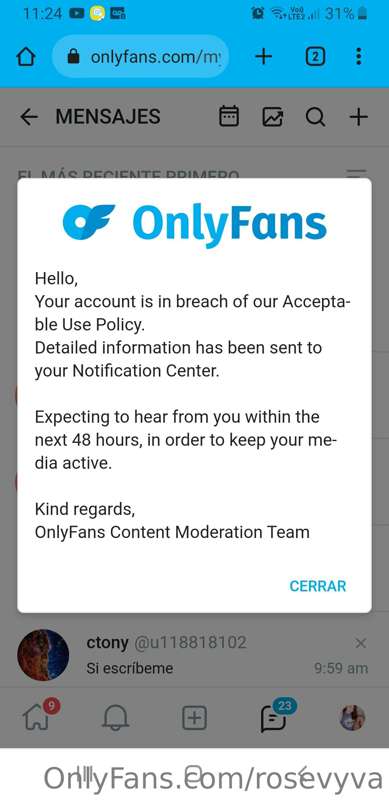Start a new message with header plus
Viewport: 389px width, 800px height.
point(358,117)
